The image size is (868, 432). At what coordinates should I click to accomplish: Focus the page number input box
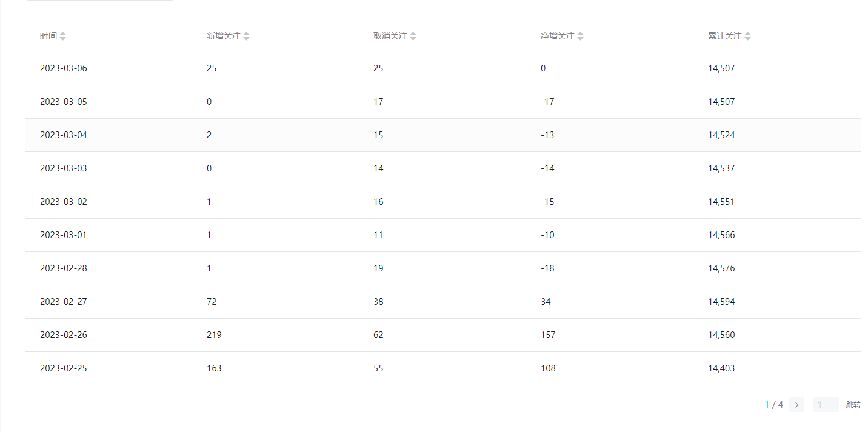(826, 405)
